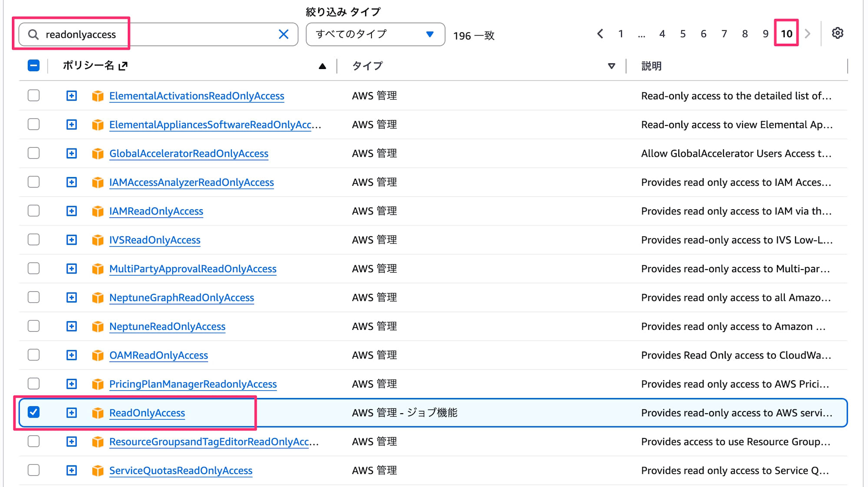Toggle the select-all policies checkbox
Viewport: 868px width, 487px height.
[33, 66]
